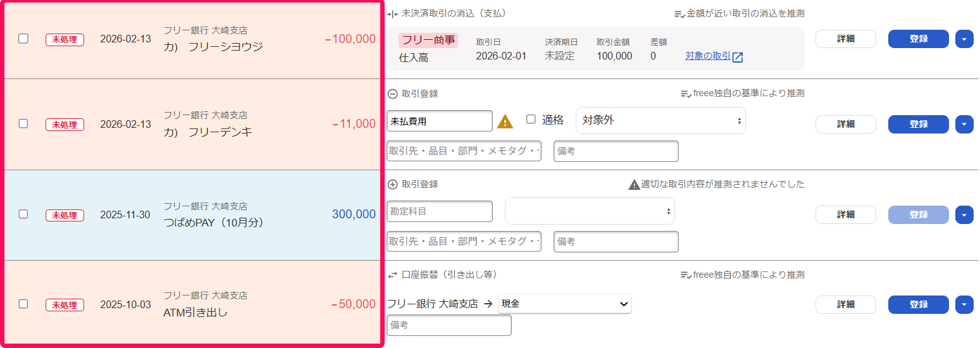Tick the checkbox for the フリーデンキ row

(x=23, y=123)
